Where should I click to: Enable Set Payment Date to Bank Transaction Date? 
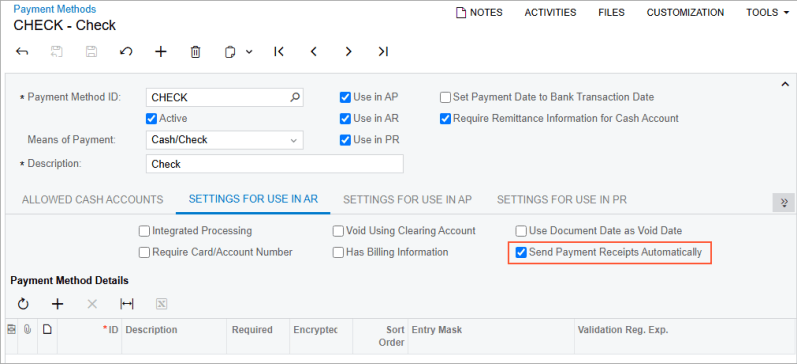click(445, 97)
